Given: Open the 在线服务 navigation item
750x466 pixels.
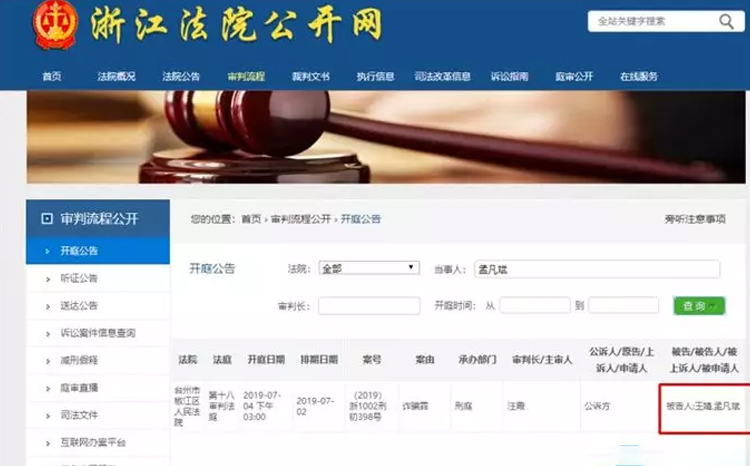Looking at the screenshot, I should pos(639,76).
